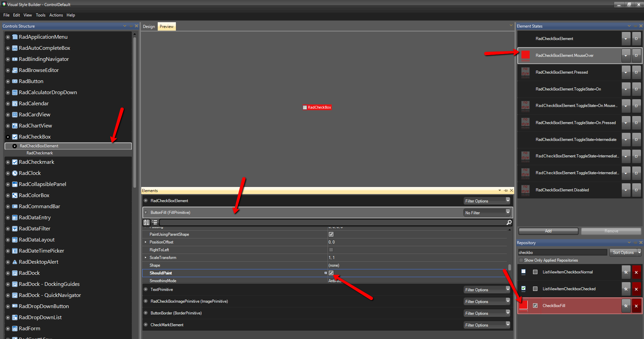Open the Help menu
This screenshot has width=644, height=339.
(71, 15)
